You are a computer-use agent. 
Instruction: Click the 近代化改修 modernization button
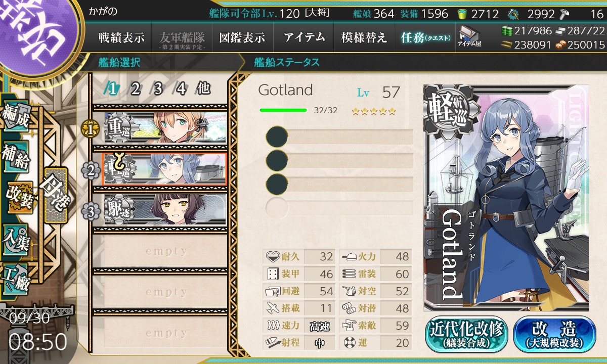tap(466, 335)
